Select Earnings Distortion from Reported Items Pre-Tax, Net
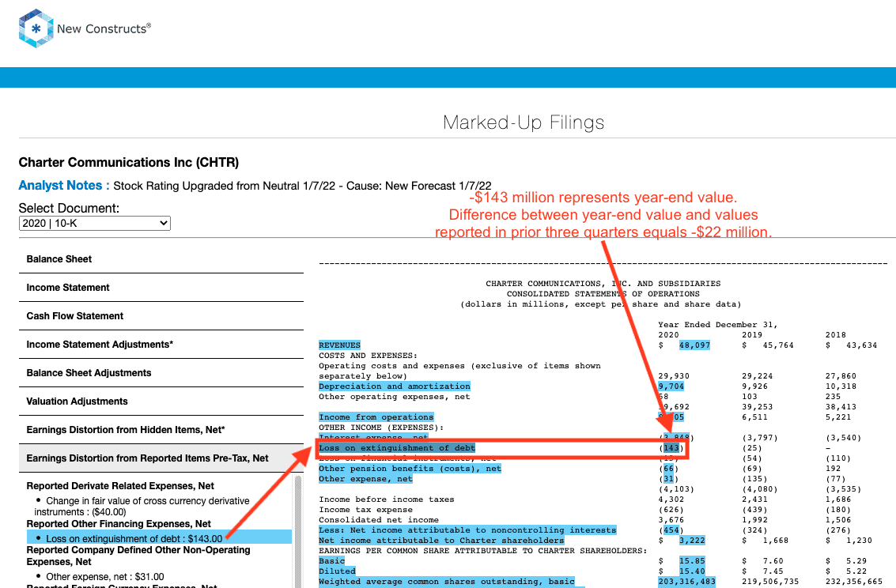 click(161, 458)
